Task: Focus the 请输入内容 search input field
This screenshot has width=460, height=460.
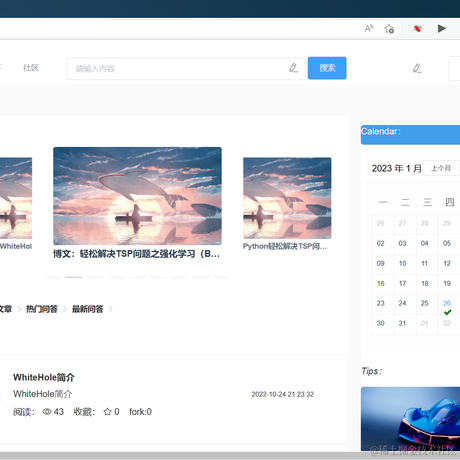Action: pos(186,69)
